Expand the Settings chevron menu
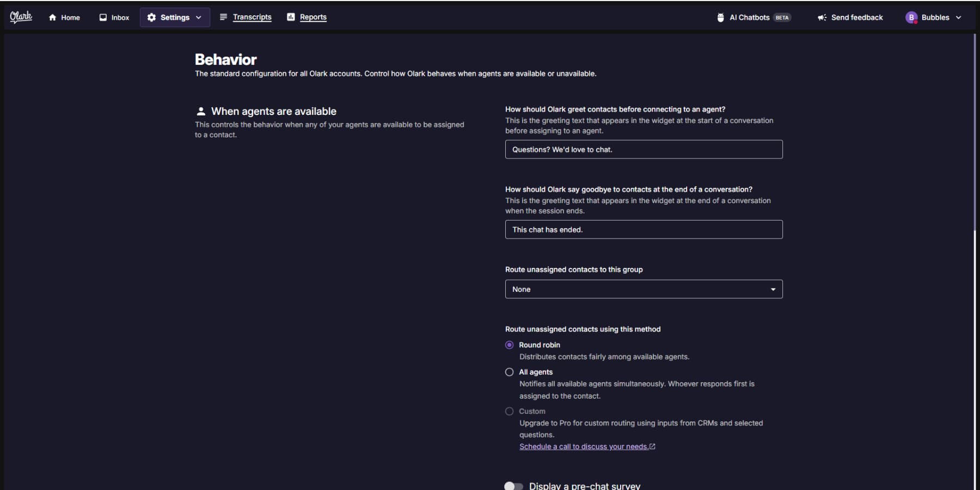Viewport: 980px width, 490px height. (199, 17)
